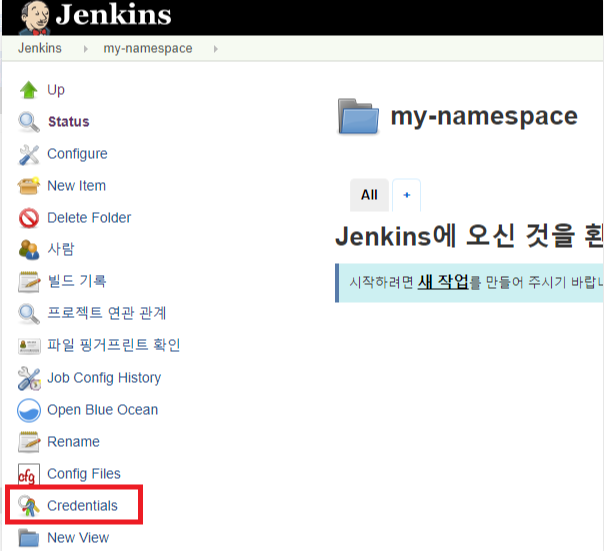Viewport: 604px width, 551px height.
Task: Click the green Up arrow icon
Action: (29, 90)
